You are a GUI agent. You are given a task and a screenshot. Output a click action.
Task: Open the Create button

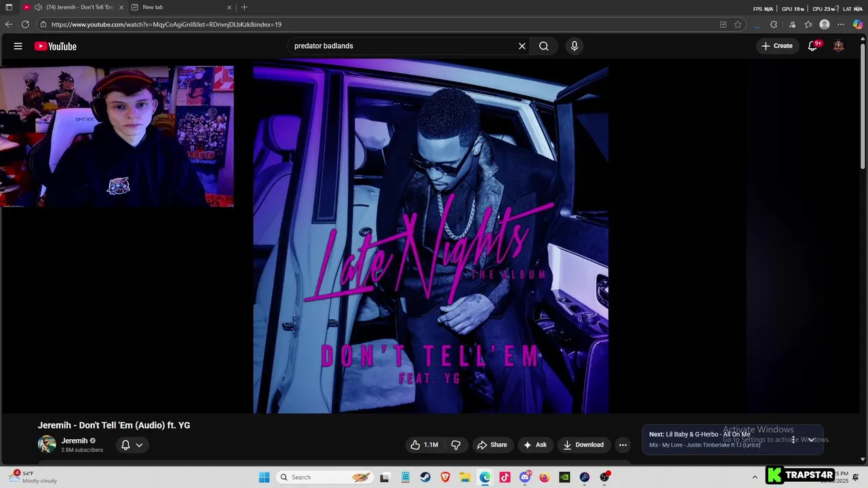tap(777, 46)
